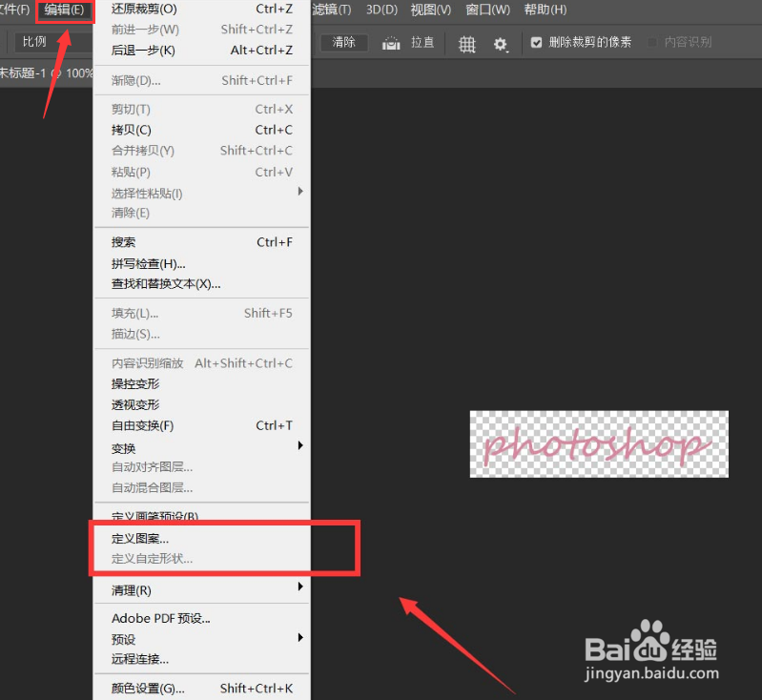Open the 滤镜(T) menu

[x=332, y=10]
